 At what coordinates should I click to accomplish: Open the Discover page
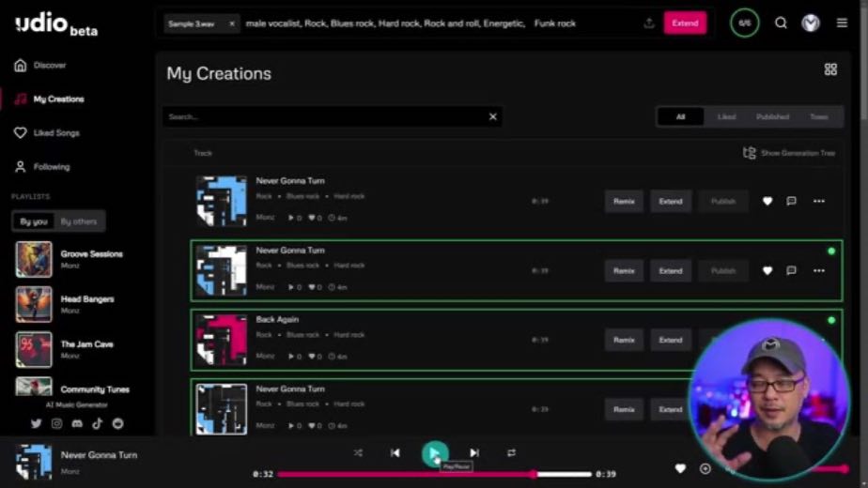[39, 66]
